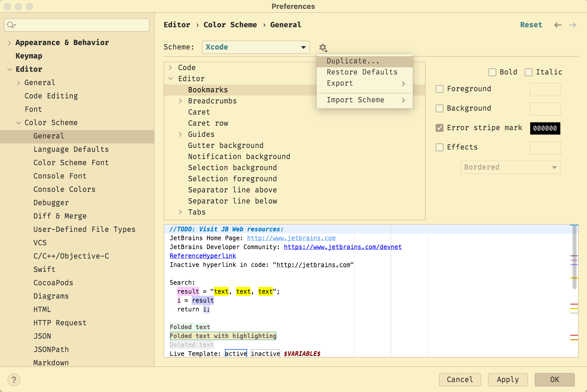
Task: Choose Duplicate... from the menu
Action: 365,61
